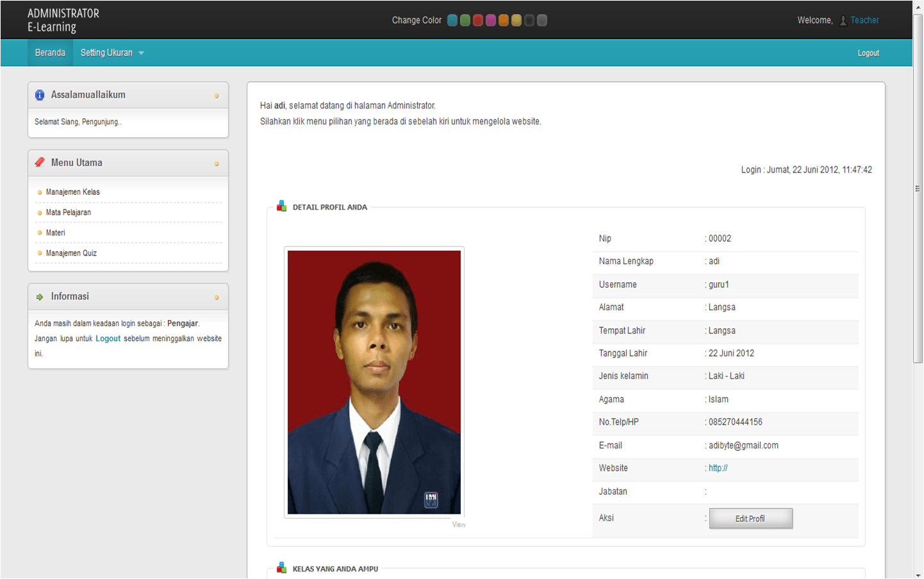Click the ADMINISTRATOR E-Learning site title

[63, 20]
